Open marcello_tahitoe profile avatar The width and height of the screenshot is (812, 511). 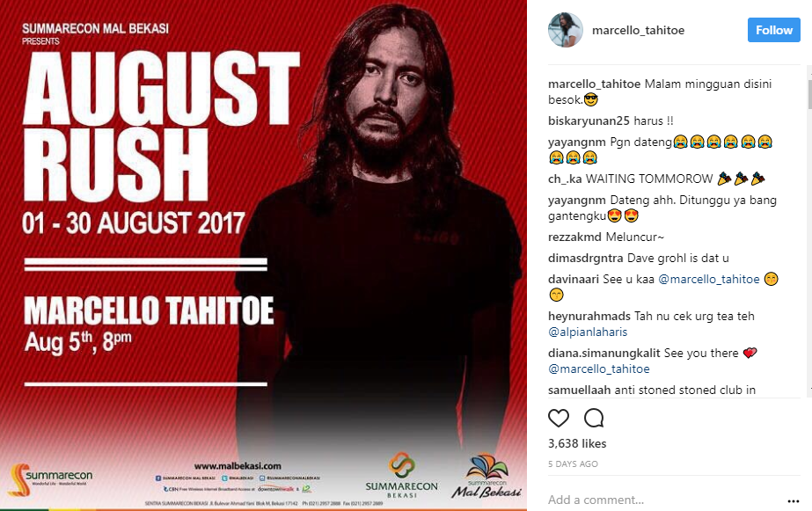click(566, 30)
